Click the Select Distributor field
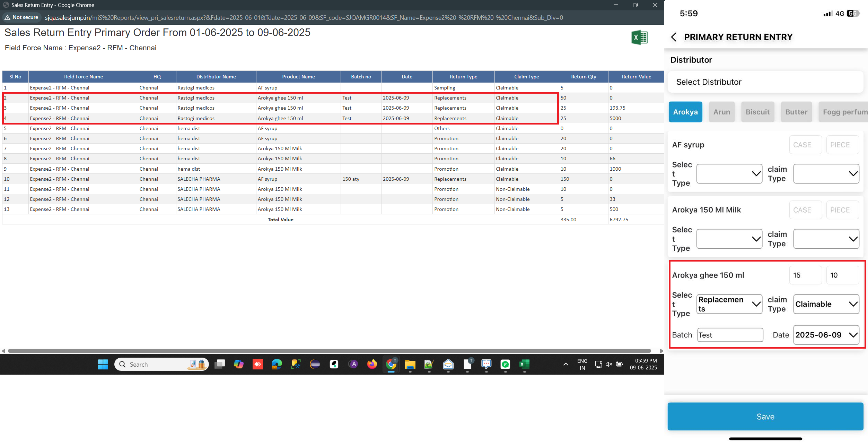 click(765, 82)
